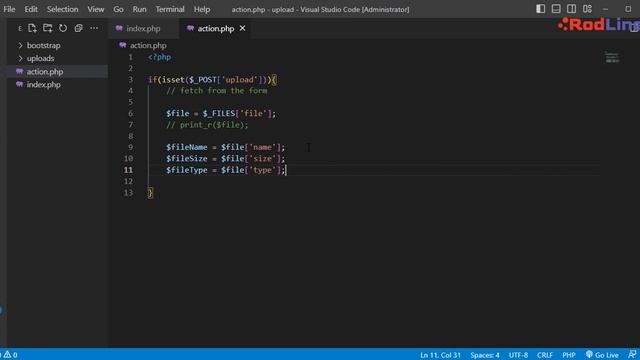Toggle primary sidebar layout icon
This screenshot has width=640, height=360.
point(540,9)
